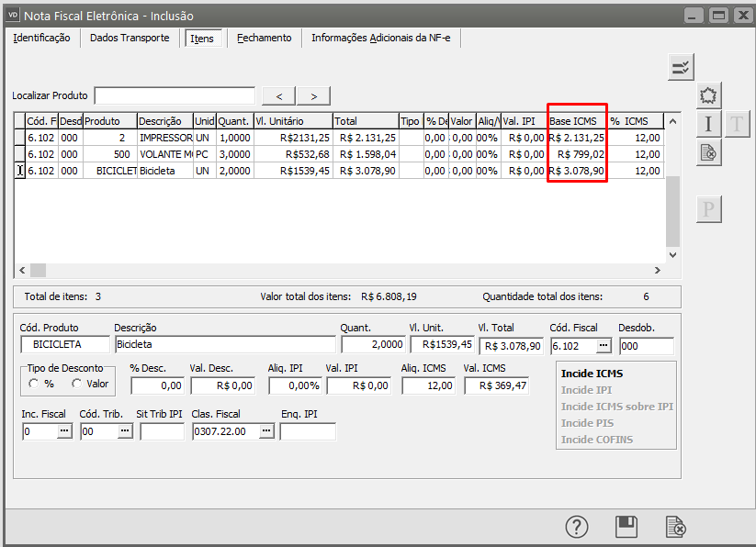Image resolution: width=756 pixels, height=547 pixels.
Task: Select the "%" discount type radio button
Action: [34, 384]
